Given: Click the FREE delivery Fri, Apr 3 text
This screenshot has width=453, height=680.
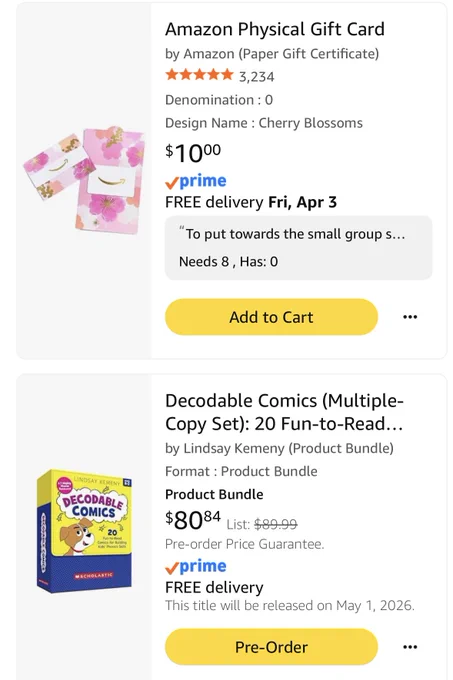Looking at the screenshot, I should [x=251, y=202].
